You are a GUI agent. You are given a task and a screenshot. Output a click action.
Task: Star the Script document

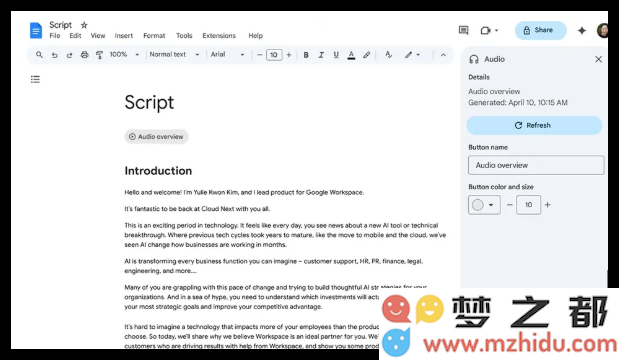point(84,25)
